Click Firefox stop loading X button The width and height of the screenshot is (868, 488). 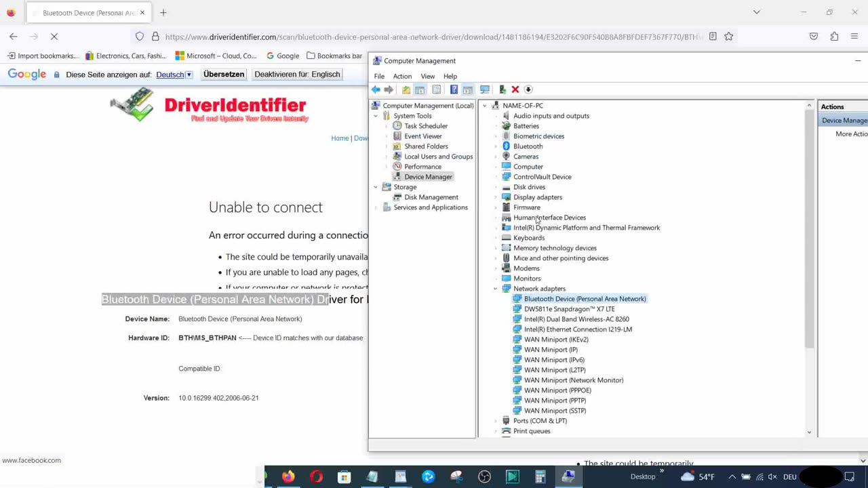54,37
